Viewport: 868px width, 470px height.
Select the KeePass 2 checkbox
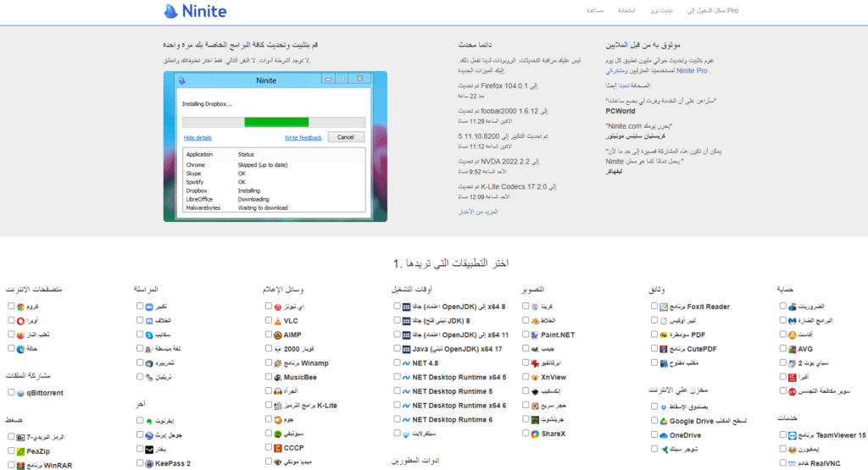point(139,464)
